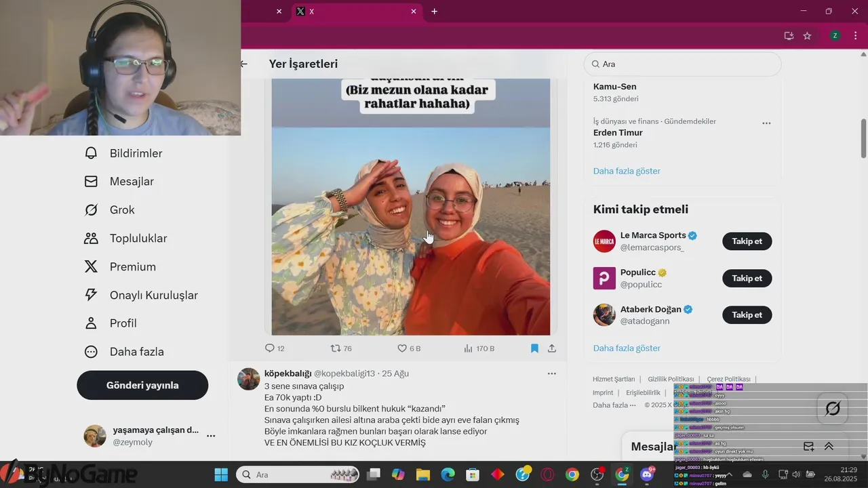Open Daha fazla sidebar menu
The height and width of the screenshot is (488, 868).
point(123,352)
